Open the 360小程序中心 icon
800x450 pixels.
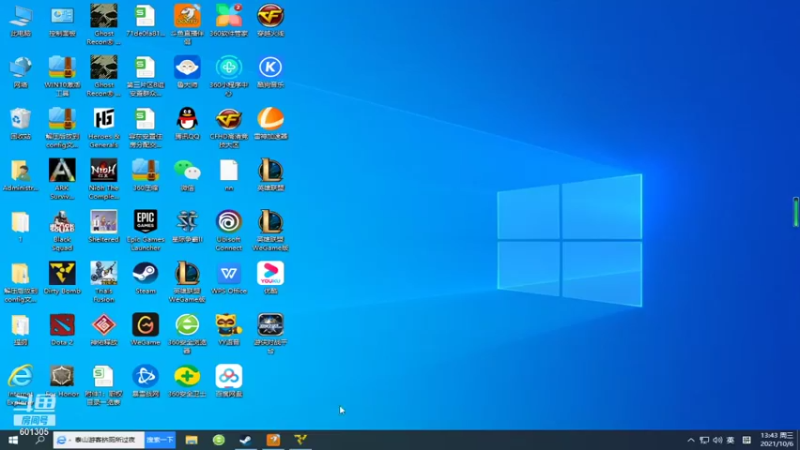point(229,76)
